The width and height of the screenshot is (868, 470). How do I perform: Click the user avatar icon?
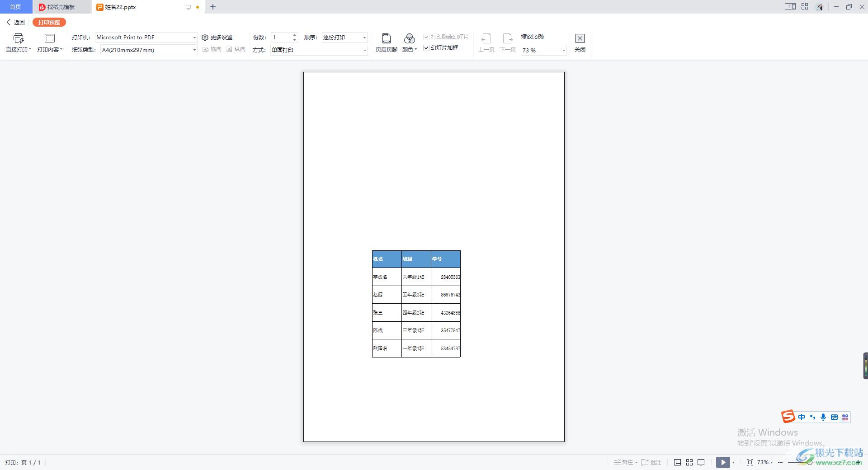[x=820, y=7]
